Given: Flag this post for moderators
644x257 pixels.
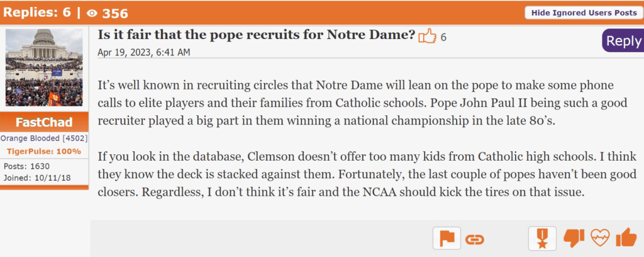Looking at the screenshot, I should pos(447,238).
